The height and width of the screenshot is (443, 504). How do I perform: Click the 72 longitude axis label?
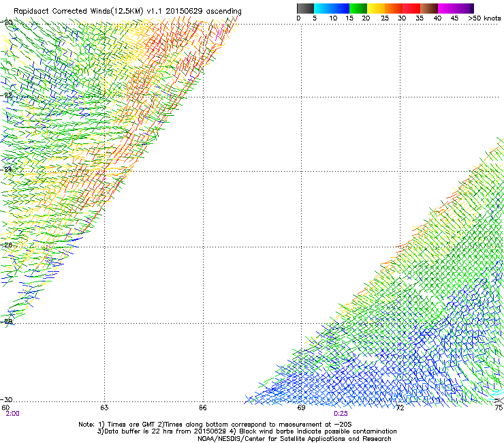click(400, 408)
